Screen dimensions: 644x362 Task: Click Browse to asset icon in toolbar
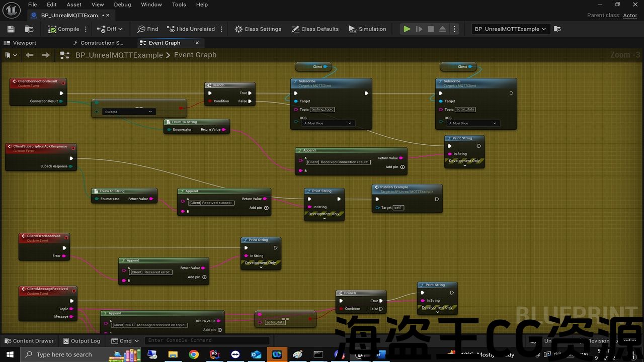29,29
